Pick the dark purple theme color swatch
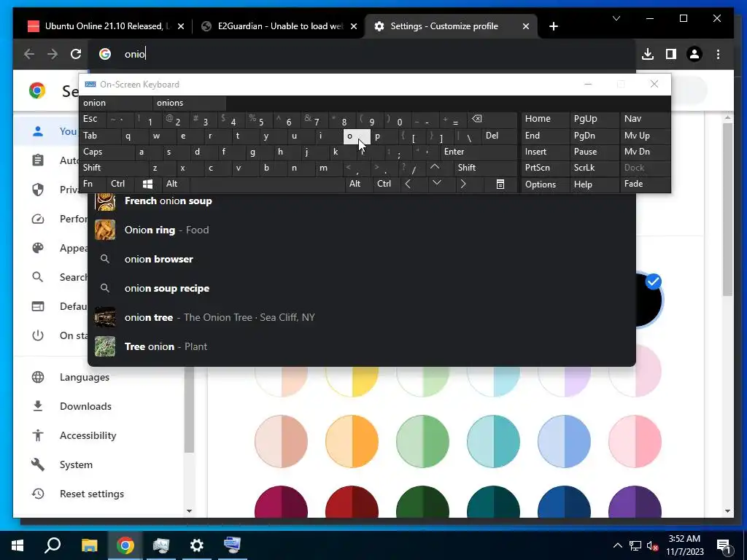 [635, 502]
